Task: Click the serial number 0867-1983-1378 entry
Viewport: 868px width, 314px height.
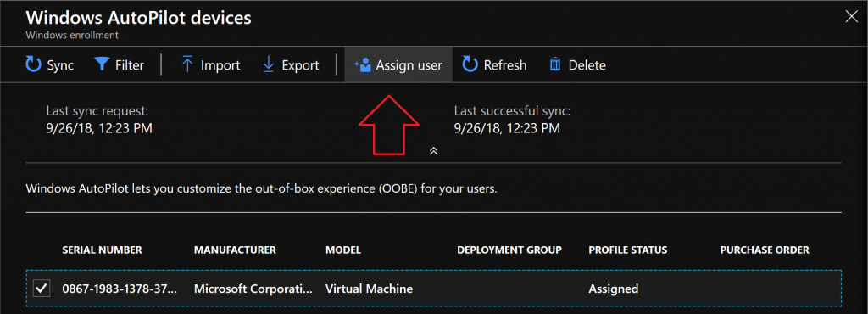Action: [x=120, y=289]
